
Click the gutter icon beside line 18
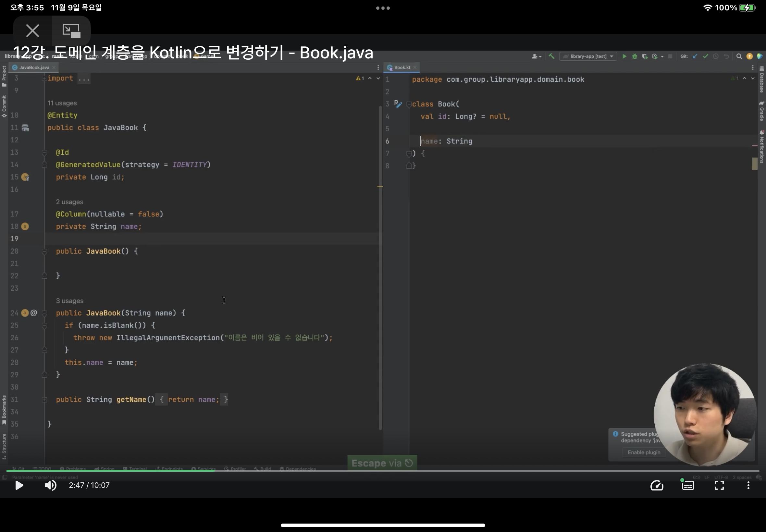[25, 226]
